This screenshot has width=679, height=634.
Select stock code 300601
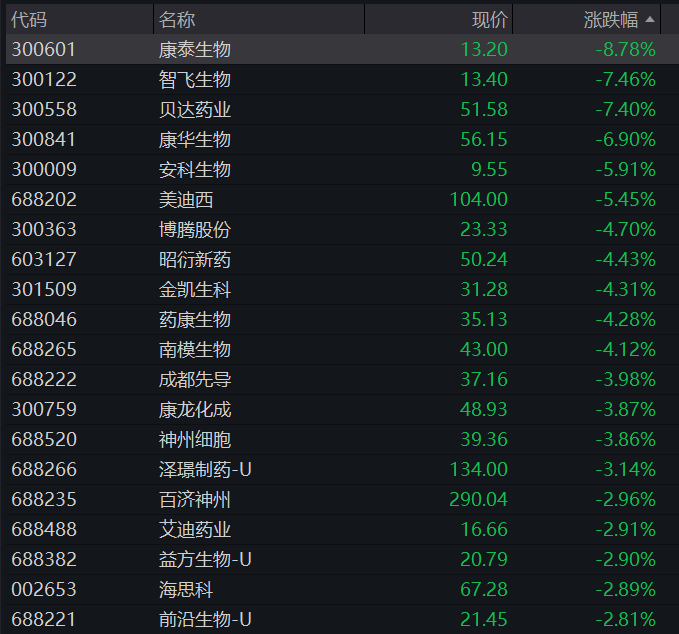point(43,49)
